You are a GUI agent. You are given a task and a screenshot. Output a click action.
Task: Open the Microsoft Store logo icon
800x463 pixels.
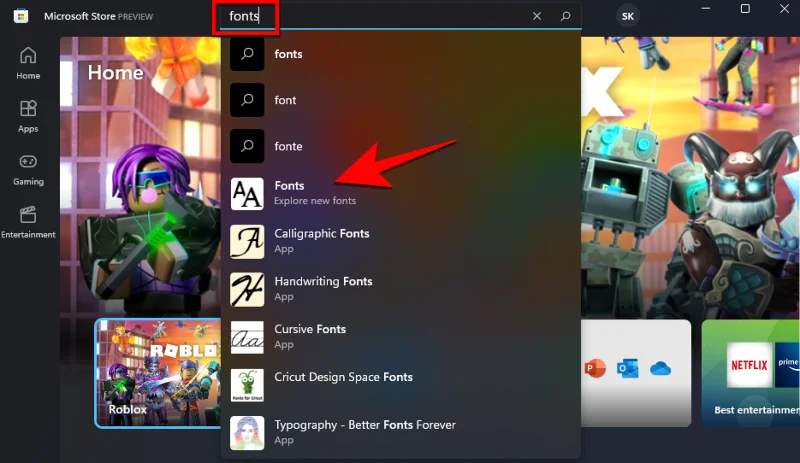click(21, 16)
